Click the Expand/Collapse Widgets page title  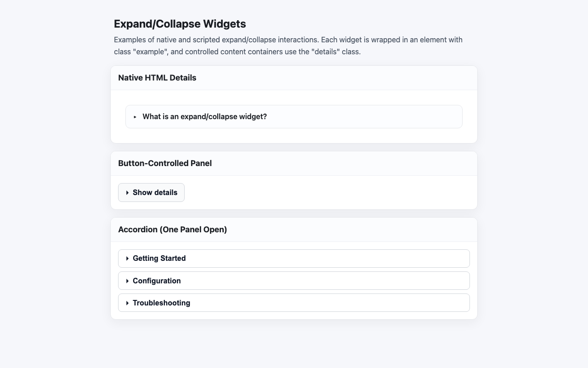tap(180, 23)
